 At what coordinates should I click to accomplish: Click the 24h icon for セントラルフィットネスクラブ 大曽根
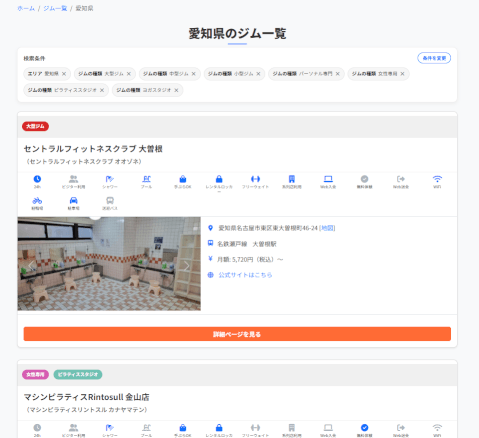point(37,179)
